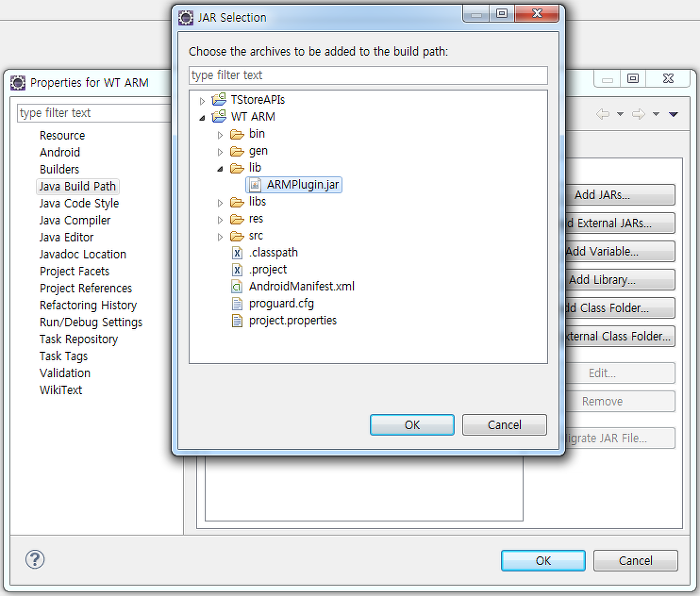Image resolution: width=700 pixels, height=596 pixels.
Task: Click the WT ARM project icon
Action: point(219,117)
